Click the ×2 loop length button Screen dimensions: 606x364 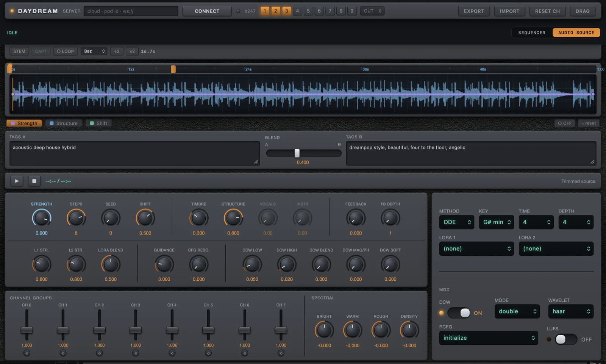point(132,51)
